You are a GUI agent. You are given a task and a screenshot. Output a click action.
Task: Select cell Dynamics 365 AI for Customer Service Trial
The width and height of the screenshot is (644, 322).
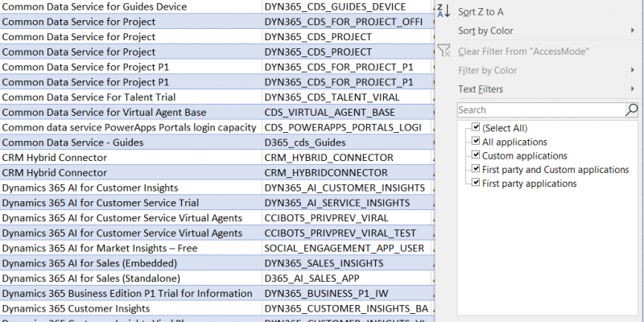click(x=131, y=203)
